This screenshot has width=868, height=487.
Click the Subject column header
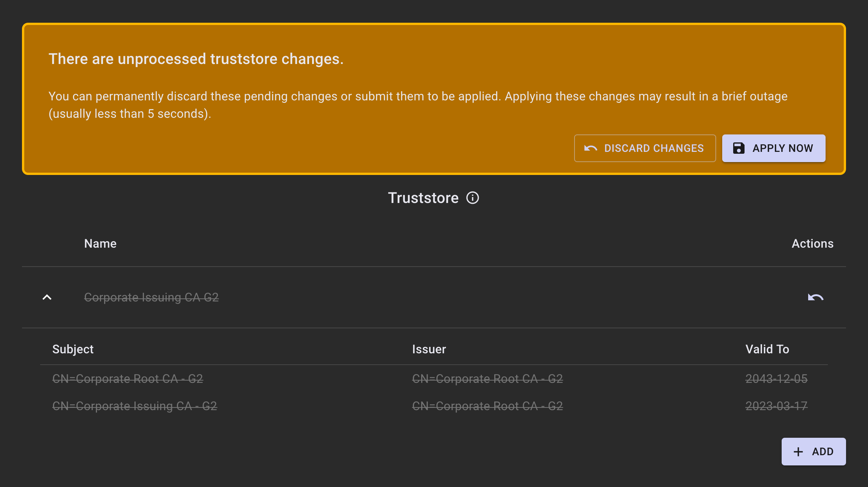tap(73, 349)
